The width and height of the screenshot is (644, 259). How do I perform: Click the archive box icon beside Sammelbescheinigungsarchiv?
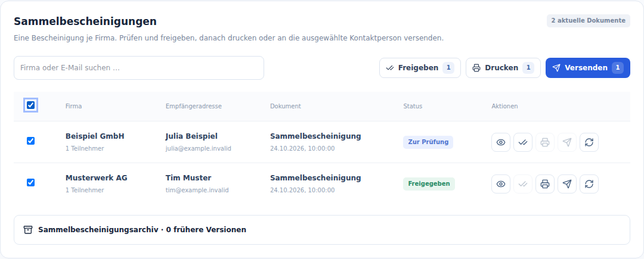[28, 229]
